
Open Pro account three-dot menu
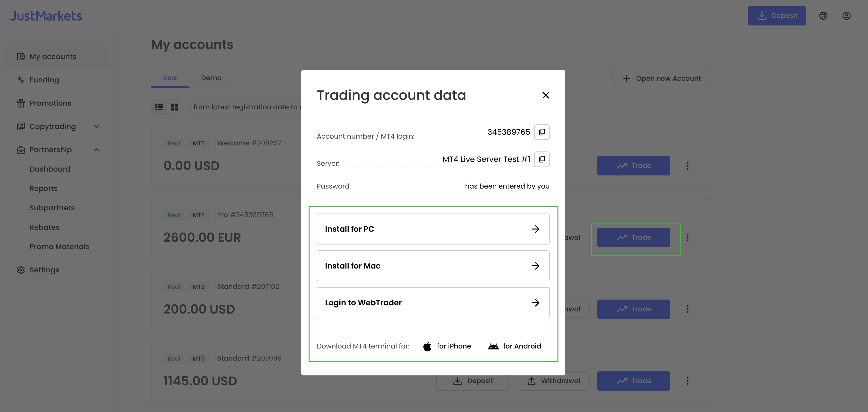tap(687, 238)
